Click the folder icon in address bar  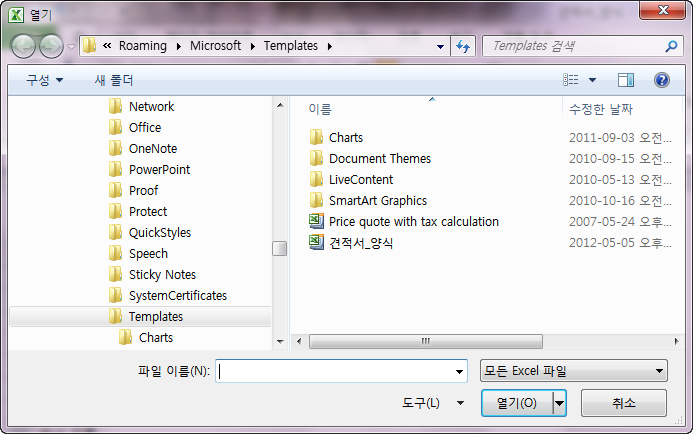coord(89,46)
